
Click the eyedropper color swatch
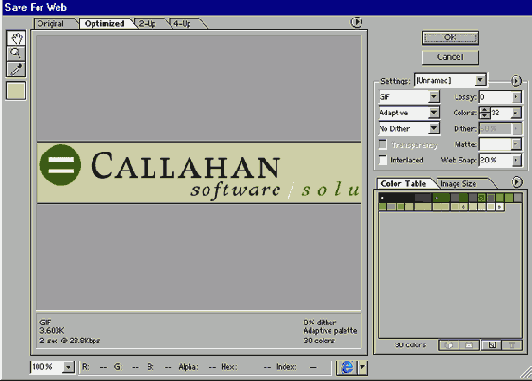pyautogui.click(x=16, y=91)
